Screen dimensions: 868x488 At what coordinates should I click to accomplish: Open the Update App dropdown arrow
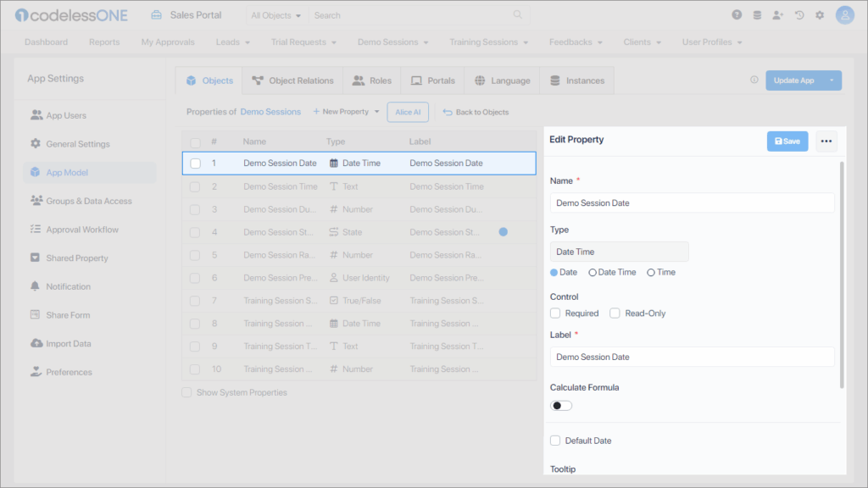832,80
